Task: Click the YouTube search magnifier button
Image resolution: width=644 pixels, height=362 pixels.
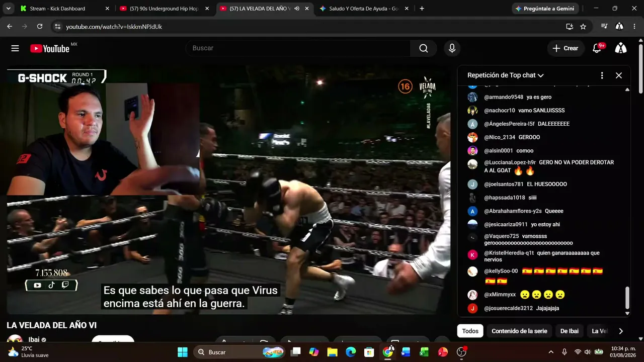Action: (424, 48)
